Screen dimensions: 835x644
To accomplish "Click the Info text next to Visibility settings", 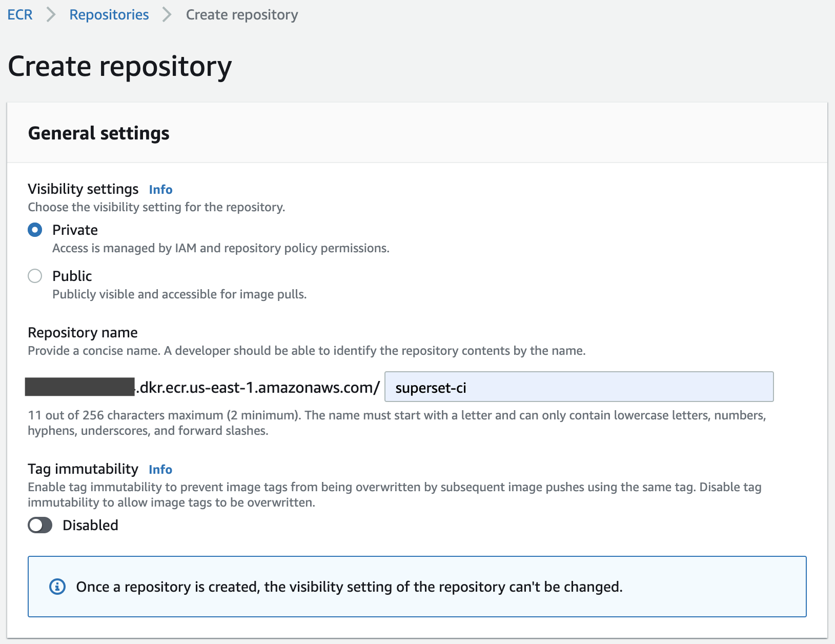I will (160, 189).
